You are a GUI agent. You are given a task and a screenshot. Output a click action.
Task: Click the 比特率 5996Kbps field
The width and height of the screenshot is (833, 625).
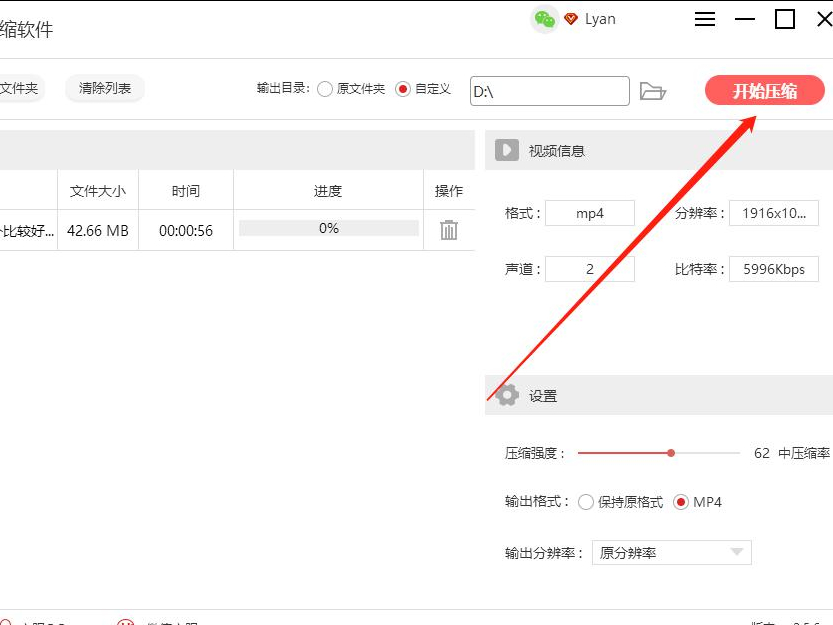coord(774,269)
